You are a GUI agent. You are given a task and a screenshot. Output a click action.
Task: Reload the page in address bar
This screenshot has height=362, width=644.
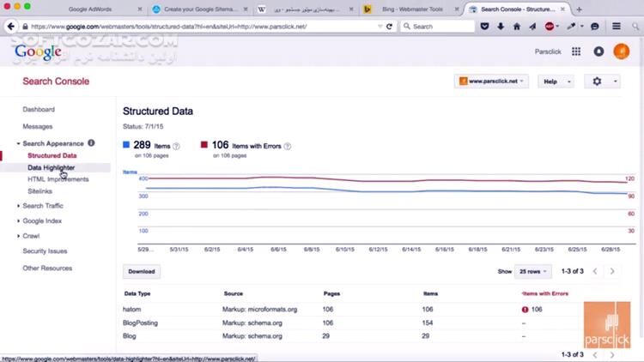click(389, 27)
